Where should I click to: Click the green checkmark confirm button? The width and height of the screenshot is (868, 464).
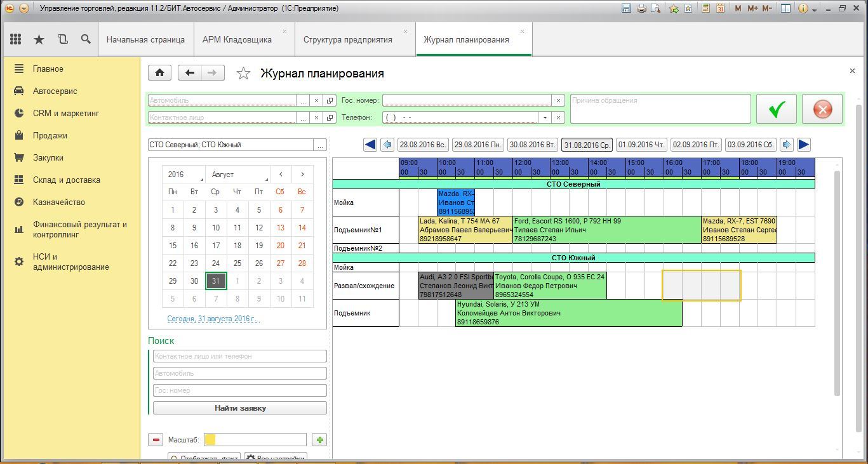pos(775,110)
